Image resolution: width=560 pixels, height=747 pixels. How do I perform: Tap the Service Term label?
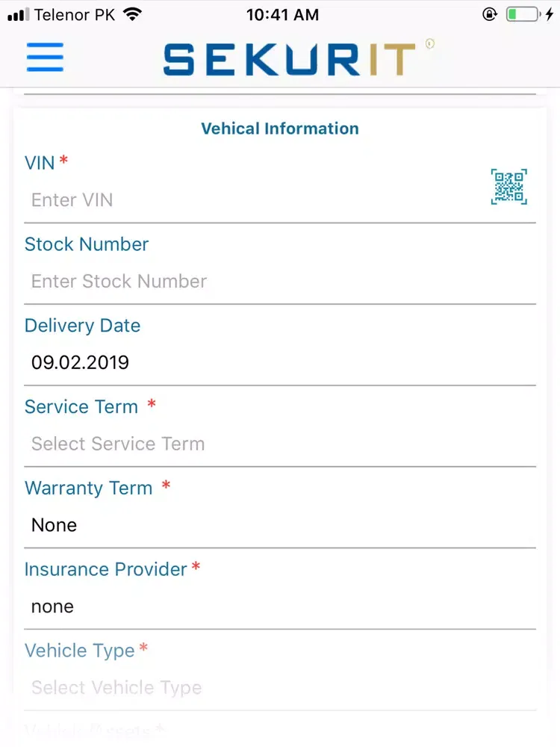click(81, 407)
